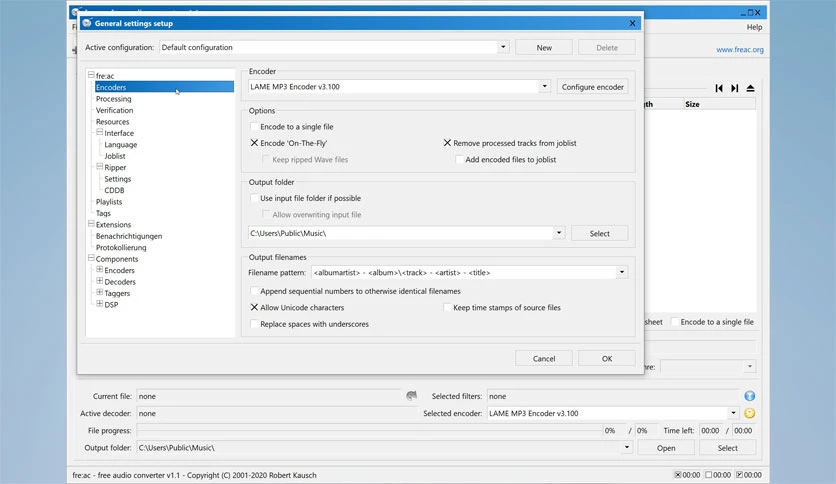Skip to next track in main window
836x484 pixels.
[735, 88]
